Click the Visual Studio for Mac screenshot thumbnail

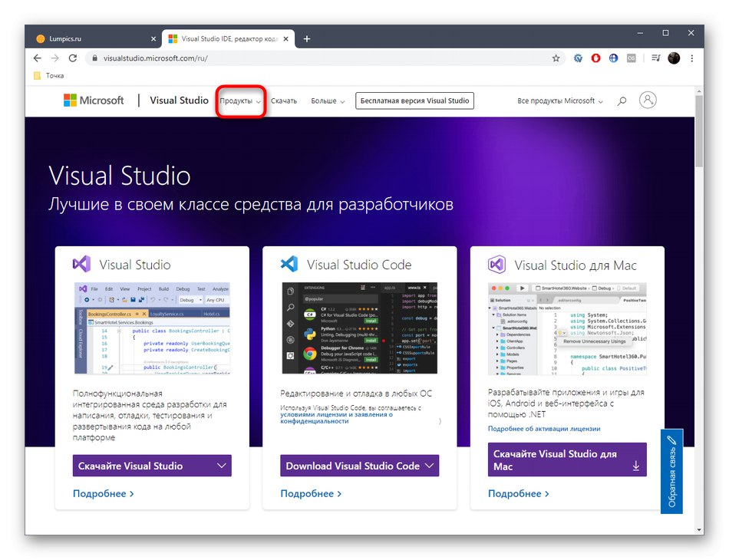pos(567,328)
